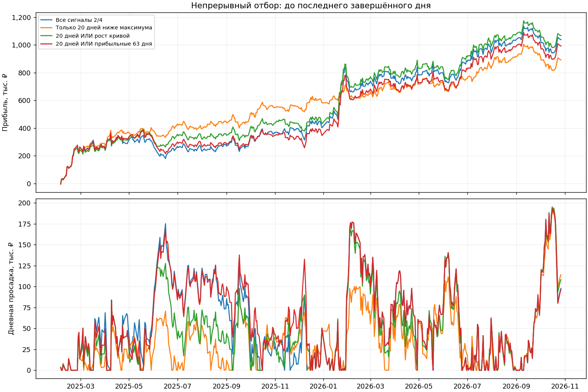Click the "2026-11" date tick label
The image size is (588, 392).
pyautogui.click(x=565, y=386)
